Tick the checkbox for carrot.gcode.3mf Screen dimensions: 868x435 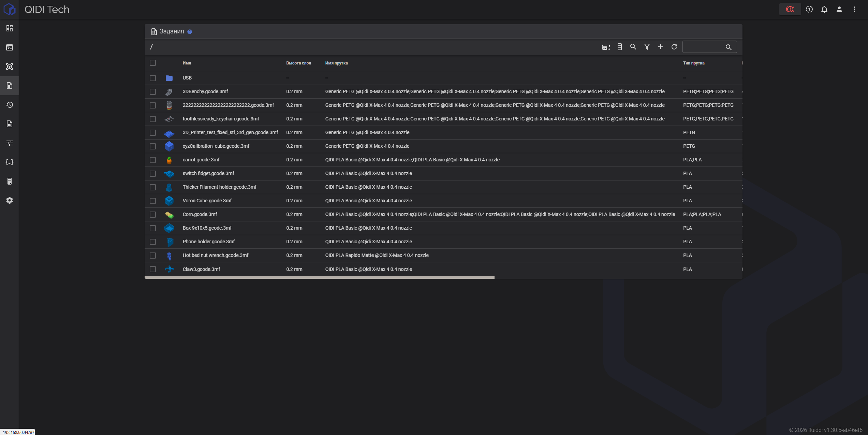[x=153, y=160]
